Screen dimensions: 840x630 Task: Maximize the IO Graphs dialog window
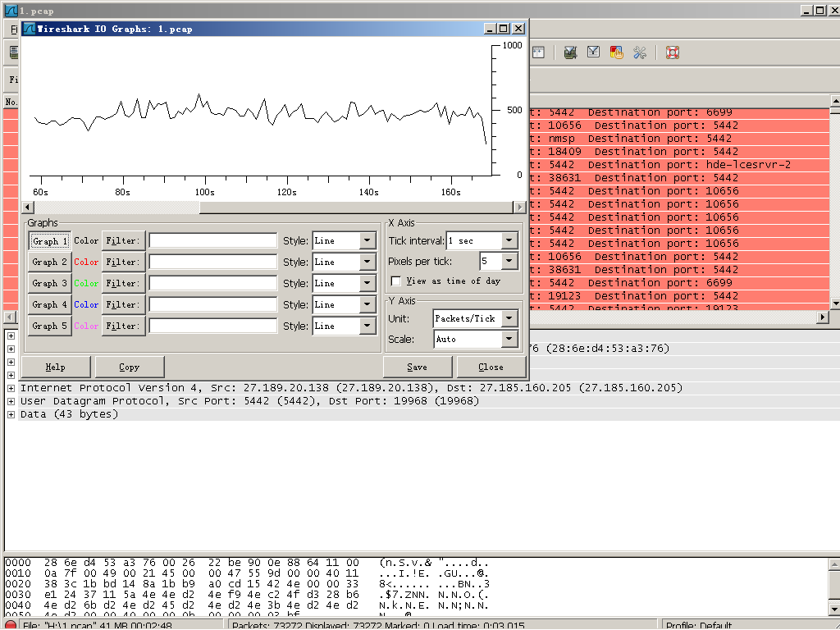tap(504, 29)
